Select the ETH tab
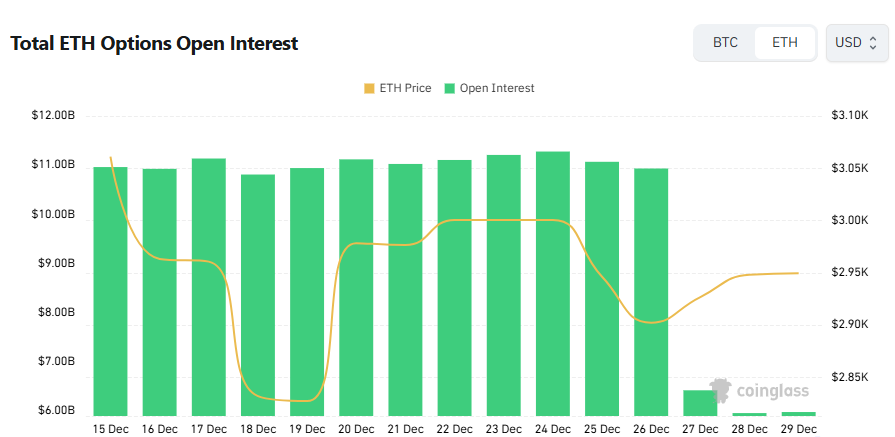 pos(784,43)
